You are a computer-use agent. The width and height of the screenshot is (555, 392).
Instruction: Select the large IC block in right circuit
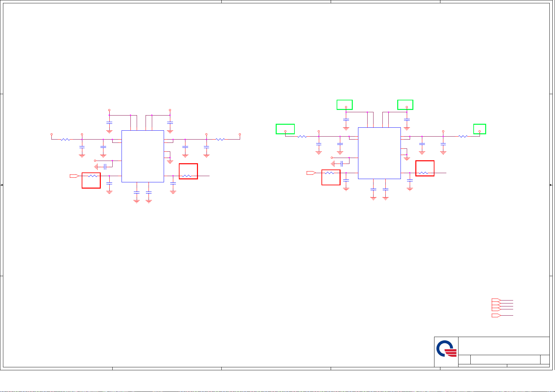[x=379, y=153]
